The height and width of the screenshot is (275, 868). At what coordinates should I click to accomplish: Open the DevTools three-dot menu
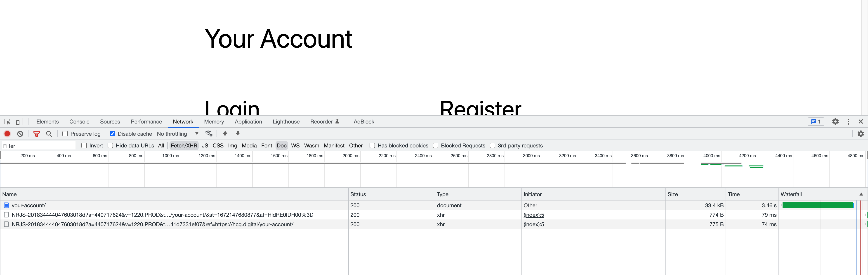(848, 121)
